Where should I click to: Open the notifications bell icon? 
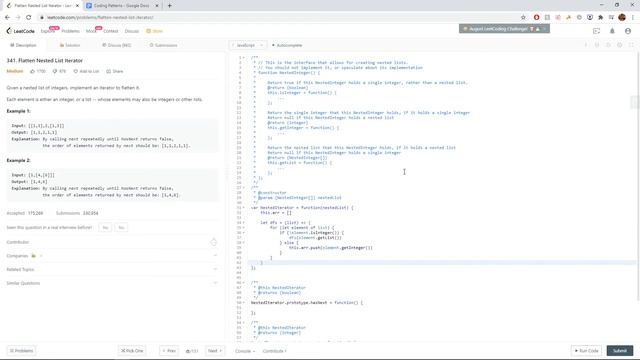coord(612,31)
